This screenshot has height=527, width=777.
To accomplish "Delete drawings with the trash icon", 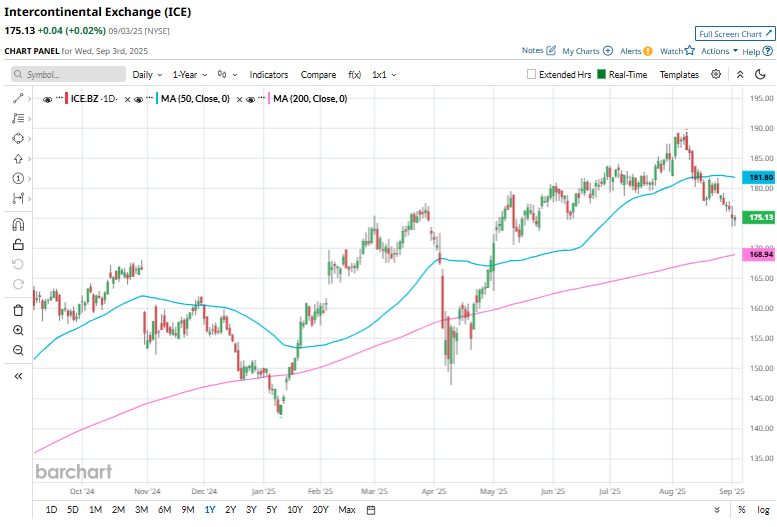I will [x=18, y=310].
